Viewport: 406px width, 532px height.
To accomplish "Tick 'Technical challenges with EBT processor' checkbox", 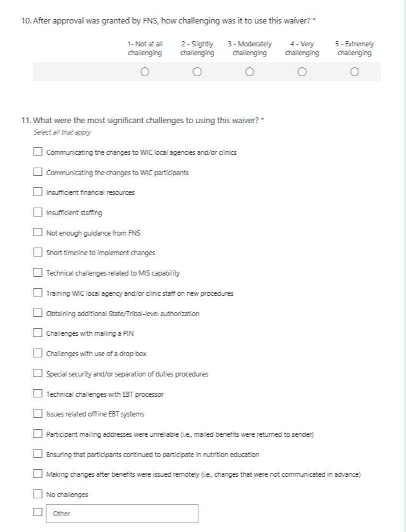I will (x=38, y=394).
